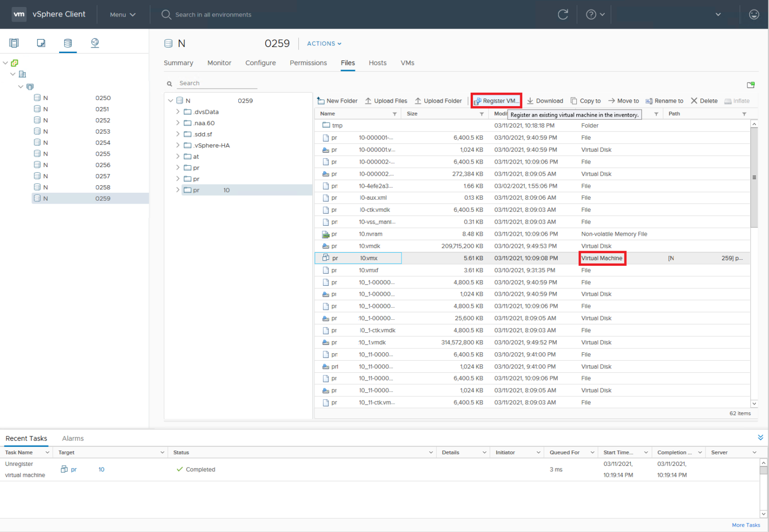Click the Register VM button
The height and width of the screenshot is (532, 769).
point(496,101)
